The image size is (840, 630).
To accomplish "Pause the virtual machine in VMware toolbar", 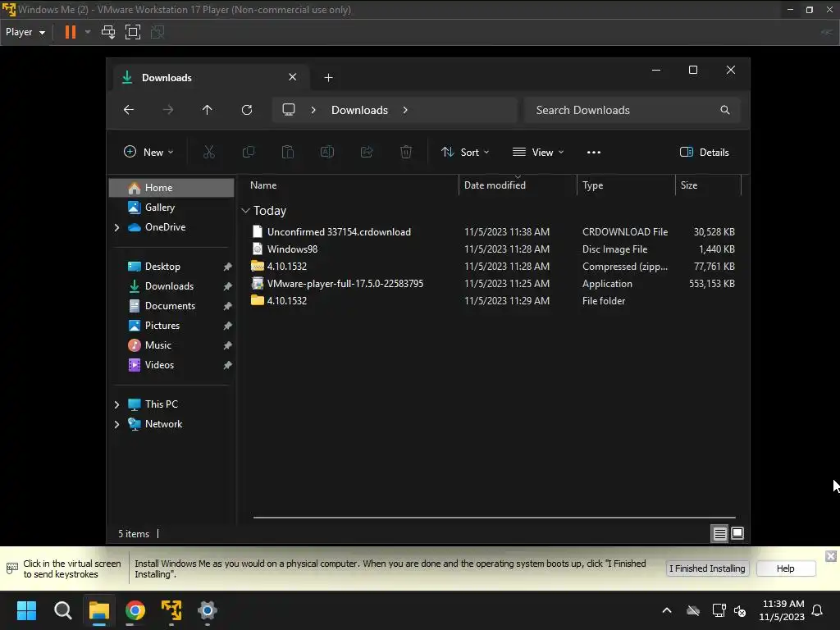I will pos(71,32).
